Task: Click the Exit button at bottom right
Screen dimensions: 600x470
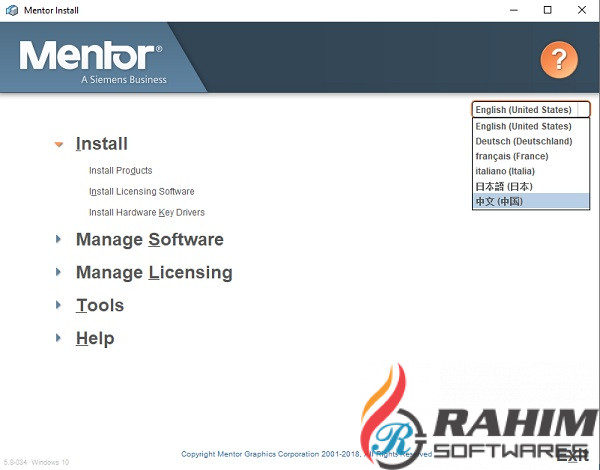Action: tap(573, 455)
